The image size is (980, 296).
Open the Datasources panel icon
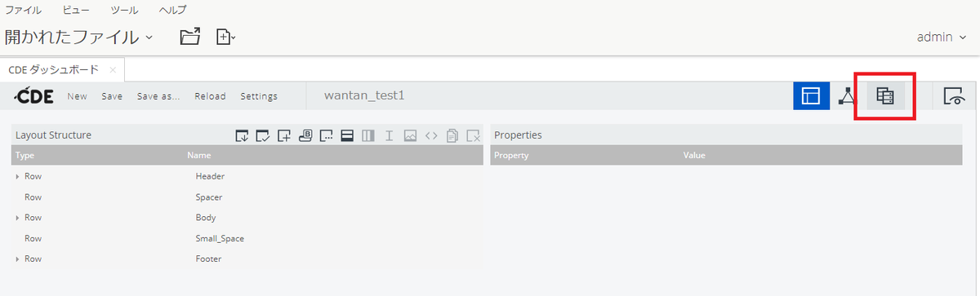point(884,96)
